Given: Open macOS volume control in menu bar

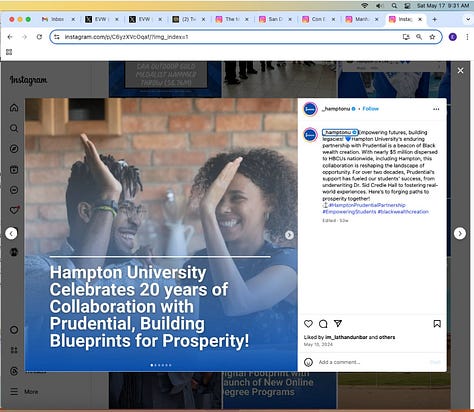Looking at the screenshot, I should (379, 6).
